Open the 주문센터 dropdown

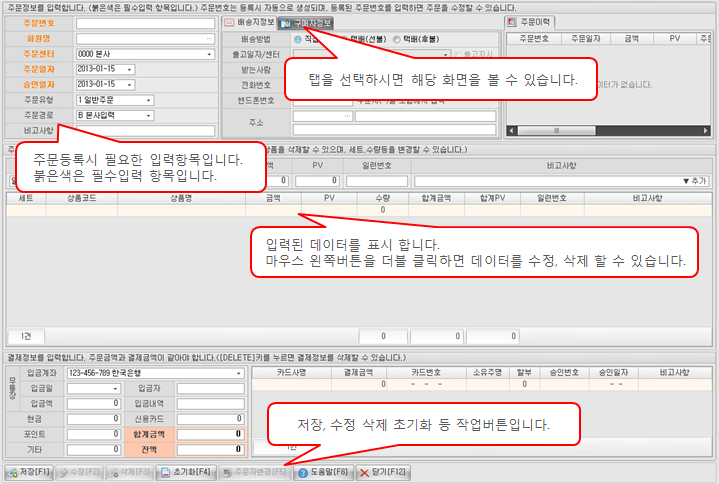pos(210,54)
